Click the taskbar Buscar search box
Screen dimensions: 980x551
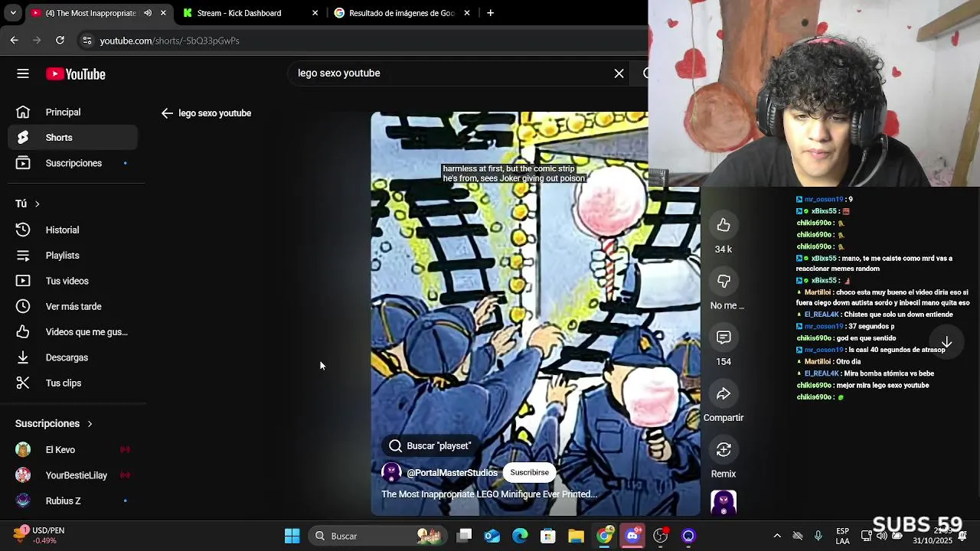coord(377,536)
